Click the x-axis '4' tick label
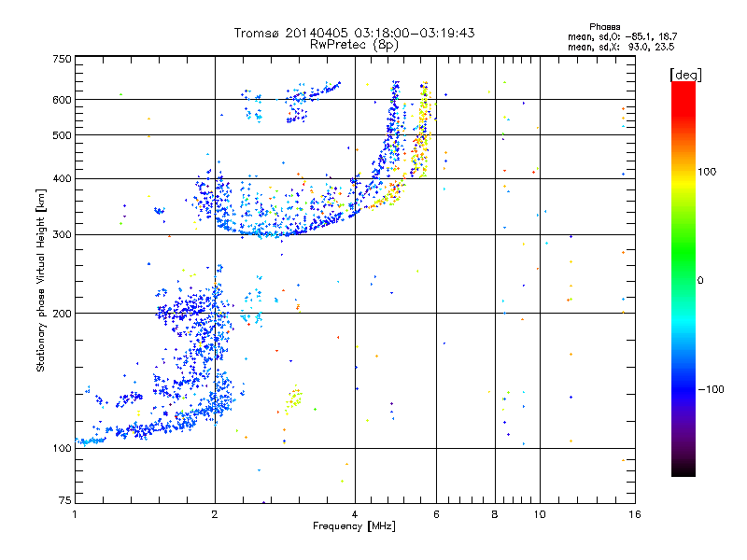The height and width of the screenshot is (560, 747). coord(355,514)
